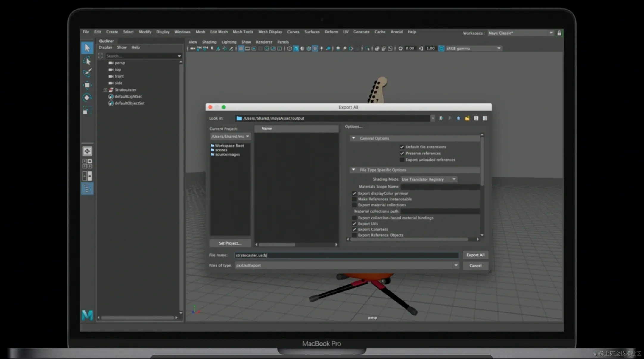This screenshot has height=359, width=644.
Task: Click the Materials Scope Name field
Action: [x=440, y=187]
